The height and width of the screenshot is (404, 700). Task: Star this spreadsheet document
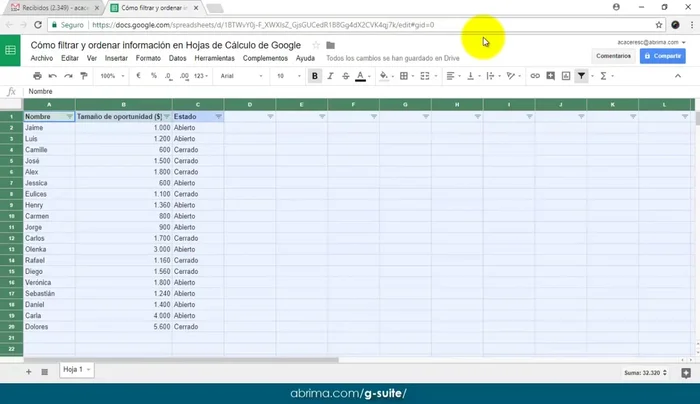(x=316, y=45)
